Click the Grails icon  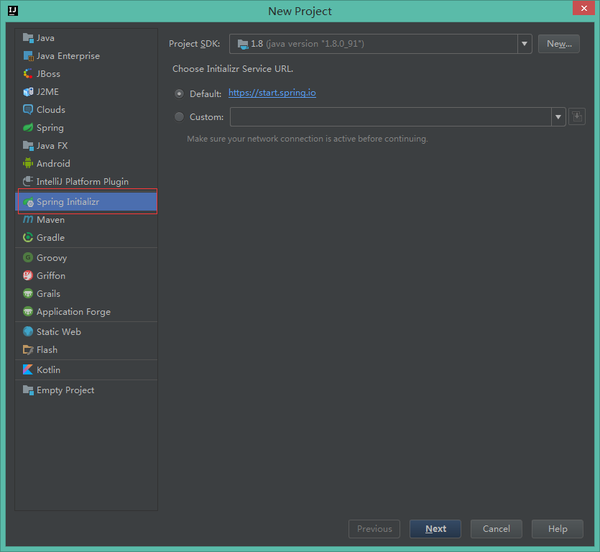[28, 293]
